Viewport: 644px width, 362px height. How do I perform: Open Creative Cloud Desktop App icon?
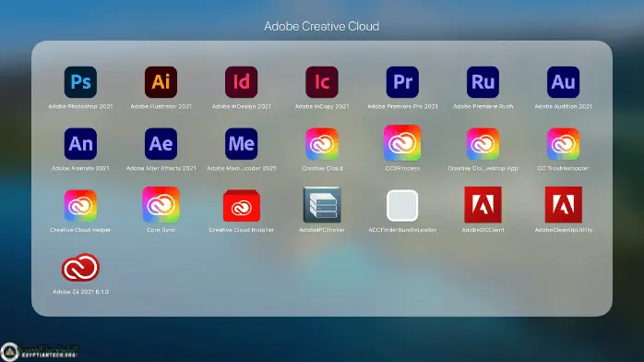coord(483,143)
